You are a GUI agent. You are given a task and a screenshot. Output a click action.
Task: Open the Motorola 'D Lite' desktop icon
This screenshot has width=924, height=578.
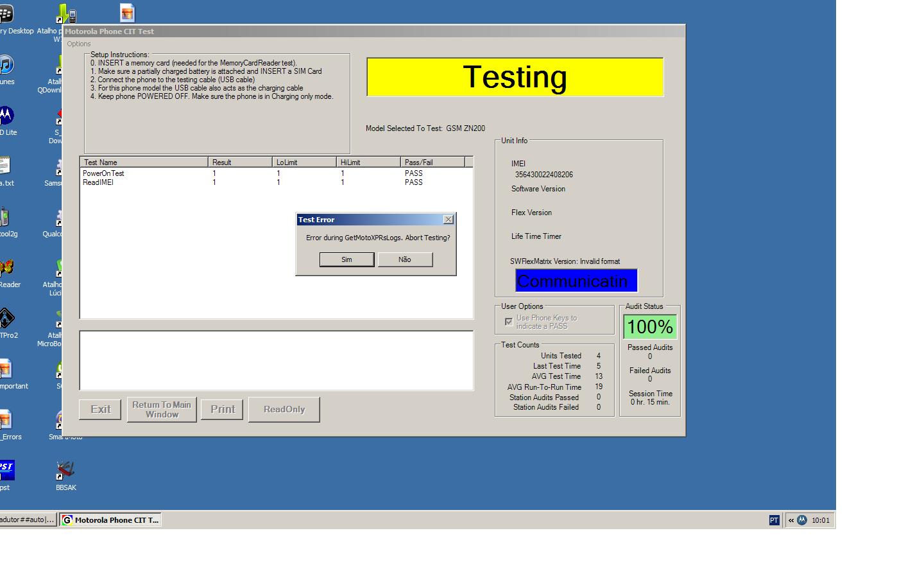tap(6, 116)
